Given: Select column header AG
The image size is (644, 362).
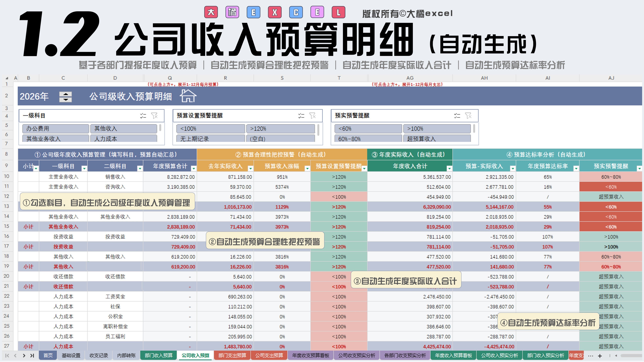Looking at the screenshot, I should [410, 78].
